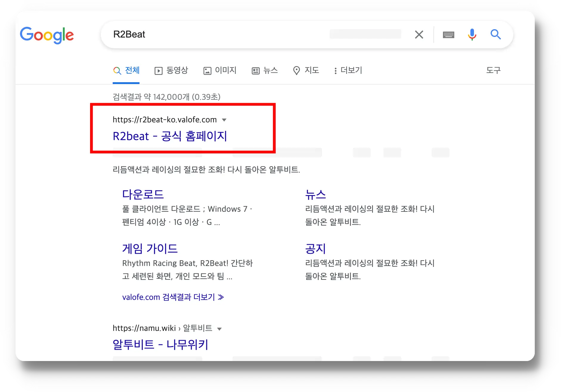Viewport: 561px width, 392px height.
Task: Clear the search query with X
Action: [x=419, y=35]
